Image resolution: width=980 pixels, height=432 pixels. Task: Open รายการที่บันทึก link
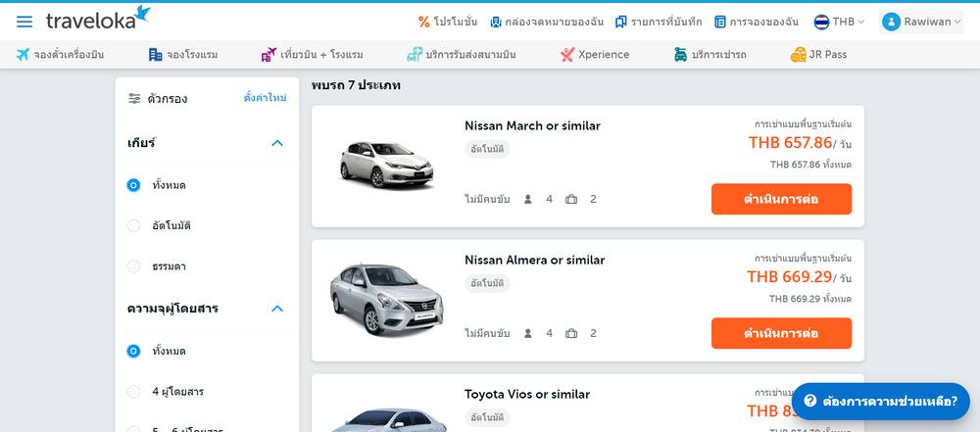659,22
